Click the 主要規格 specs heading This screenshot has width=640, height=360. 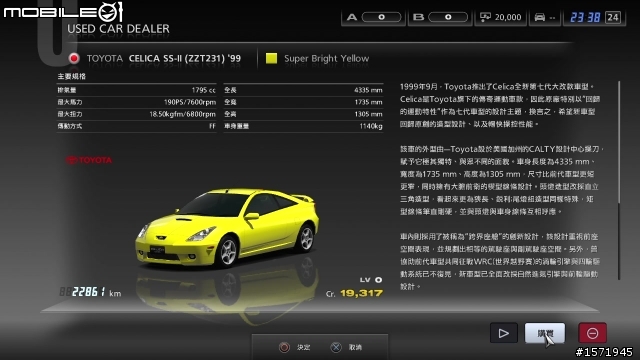[x=71, y=76]
